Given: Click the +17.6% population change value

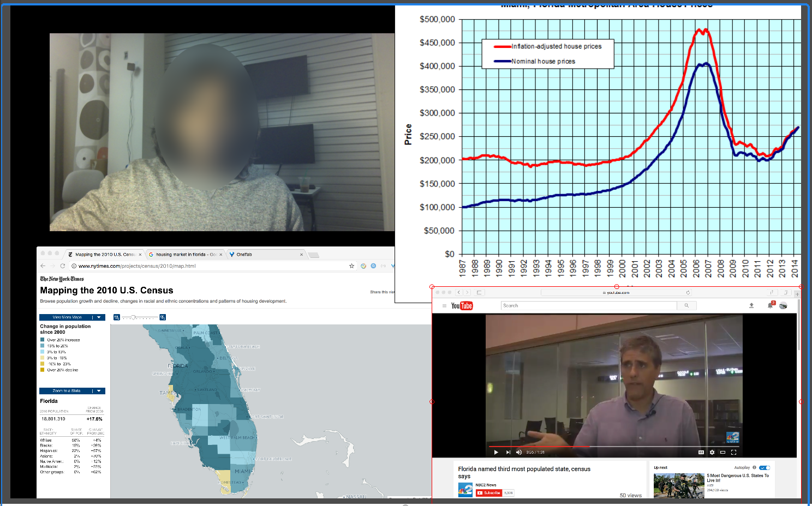Looking at the screenshot, I should click(x=94, y=419).
